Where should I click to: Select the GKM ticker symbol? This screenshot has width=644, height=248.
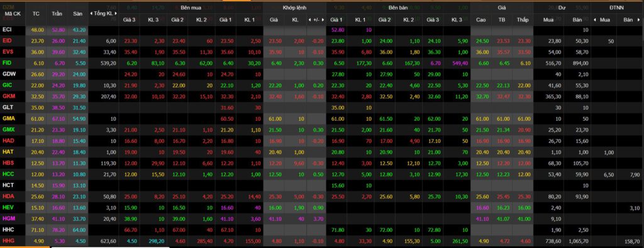tap(8, 96)
